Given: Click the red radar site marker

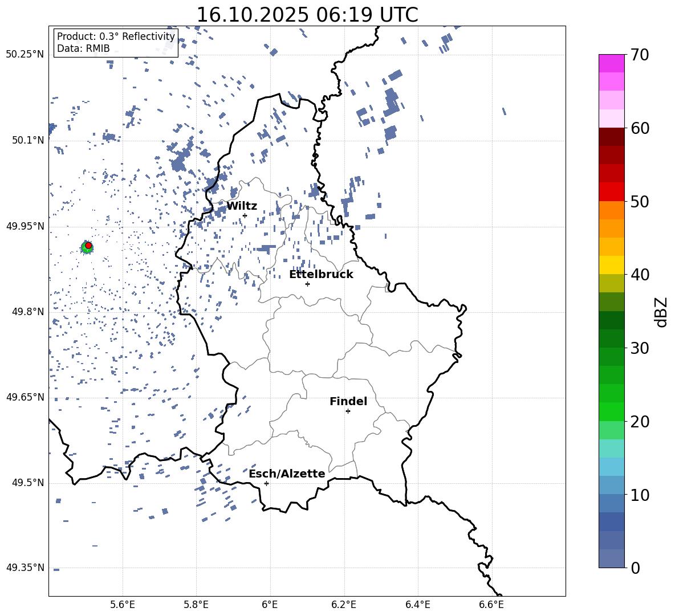Looking at the screenshot, I should pos(88,246).
